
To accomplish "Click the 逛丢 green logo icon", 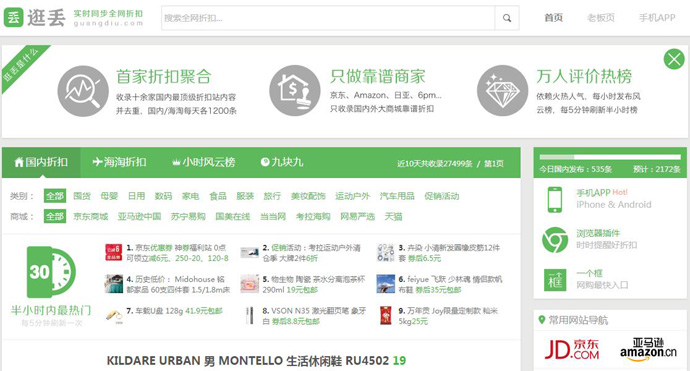I will (x=13, y=18).
